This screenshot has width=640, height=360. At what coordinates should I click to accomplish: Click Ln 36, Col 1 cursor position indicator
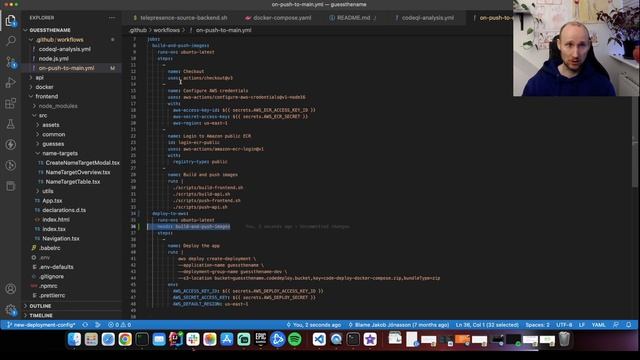[x=487, y=325]
